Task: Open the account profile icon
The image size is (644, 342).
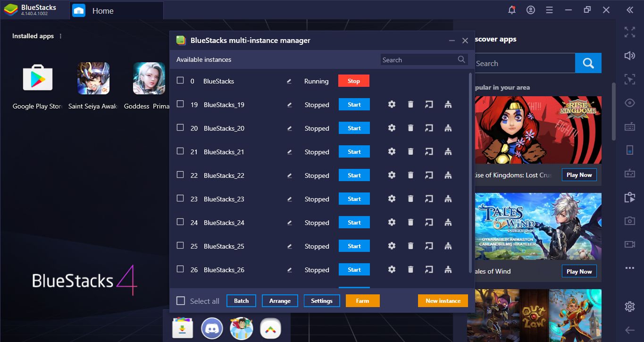Action: pos(531,10)
